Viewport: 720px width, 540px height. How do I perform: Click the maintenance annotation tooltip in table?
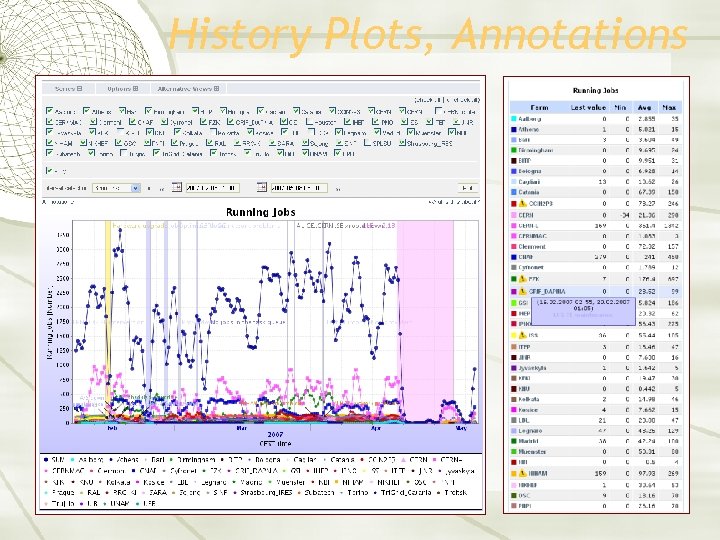[583, 309]
